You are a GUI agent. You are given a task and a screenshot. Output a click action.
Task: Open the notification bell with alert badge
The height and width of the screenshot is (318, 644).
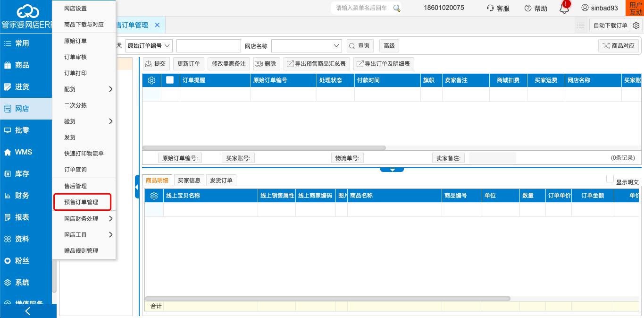[565, 7]
